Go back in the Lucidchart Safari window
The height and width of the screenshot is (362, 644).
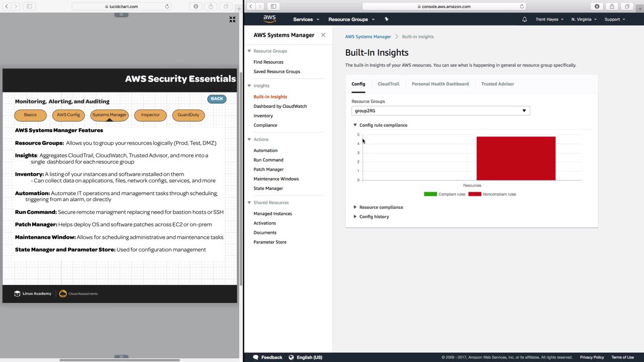coord(6,7)
